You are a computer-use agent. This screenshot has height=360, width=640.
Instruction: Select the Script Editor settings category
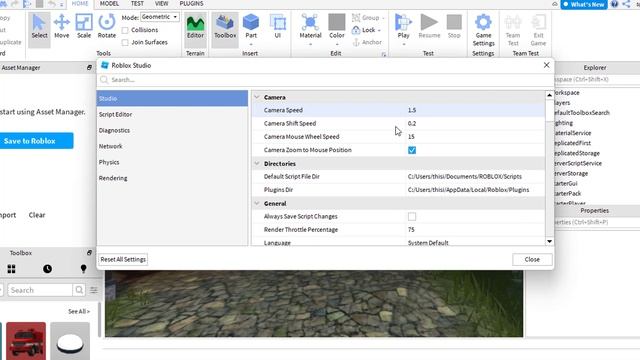pyautogui.click(x=172, y=114)
